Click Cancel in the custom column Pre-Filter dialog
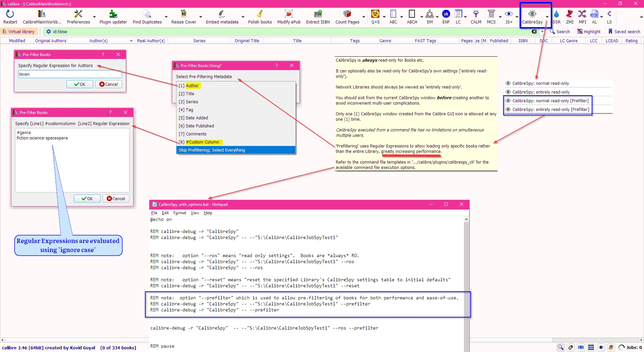Screen dimensions: 644x352 (x=116, y=198)
